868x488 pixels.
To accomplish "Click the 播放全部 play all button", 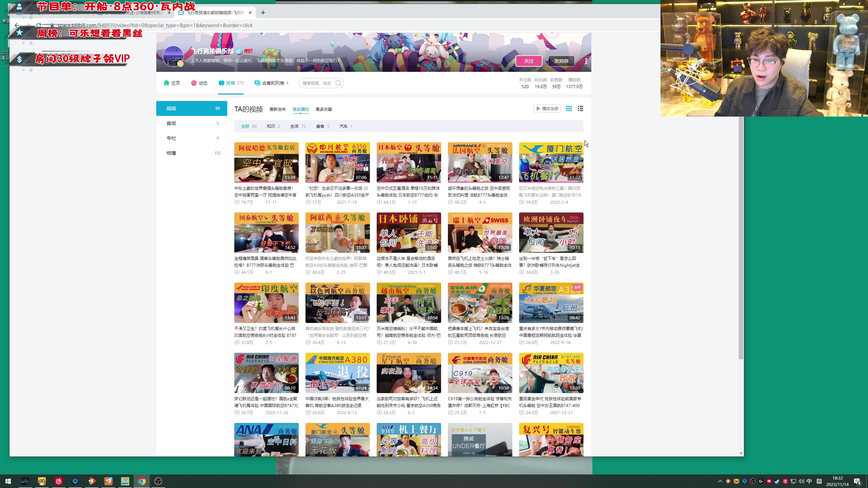I will coord(547,108).
